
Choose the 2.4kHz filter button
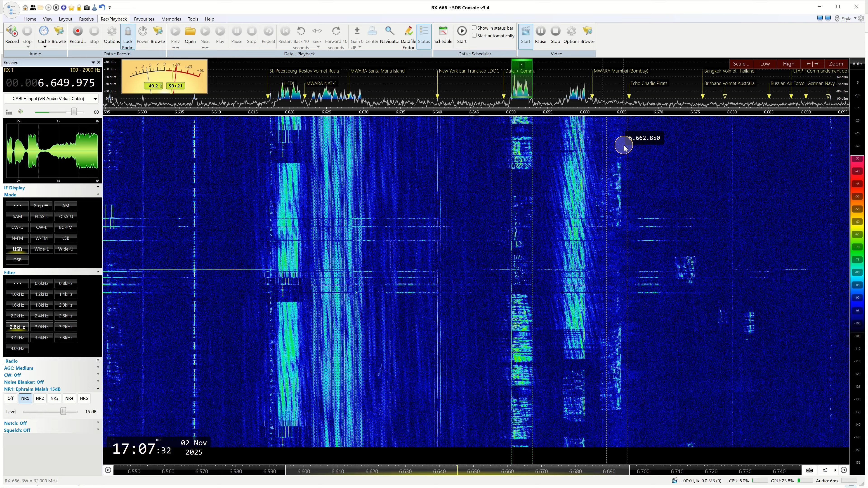[x=41, y=316]
